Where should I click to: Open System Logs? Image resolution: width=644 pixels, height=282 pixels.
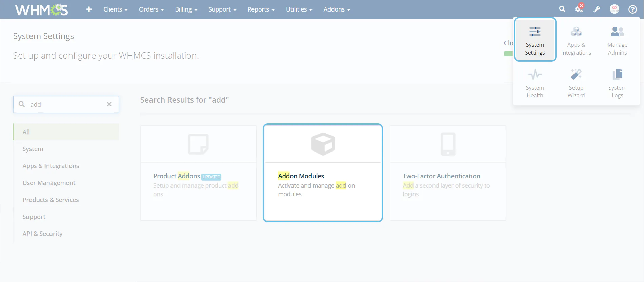click(x=617, y=83)
